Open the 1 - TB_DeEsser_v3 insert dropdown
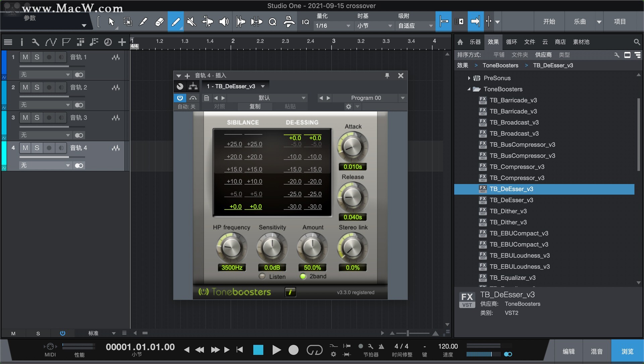The width and height of the screenshot is (644, 364). tap(235, 86)
